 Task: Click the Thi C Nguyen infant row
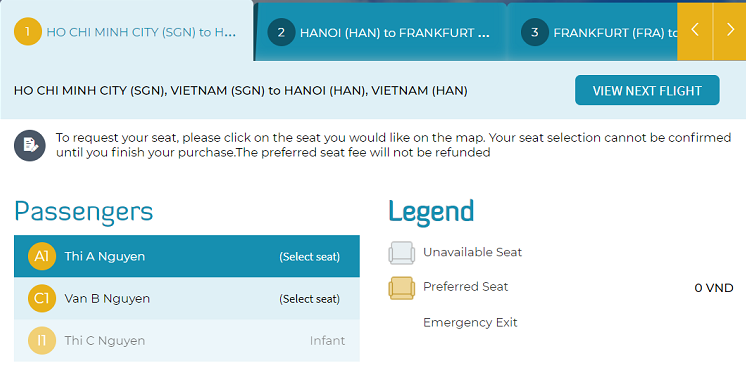click(x=187, y=341)
